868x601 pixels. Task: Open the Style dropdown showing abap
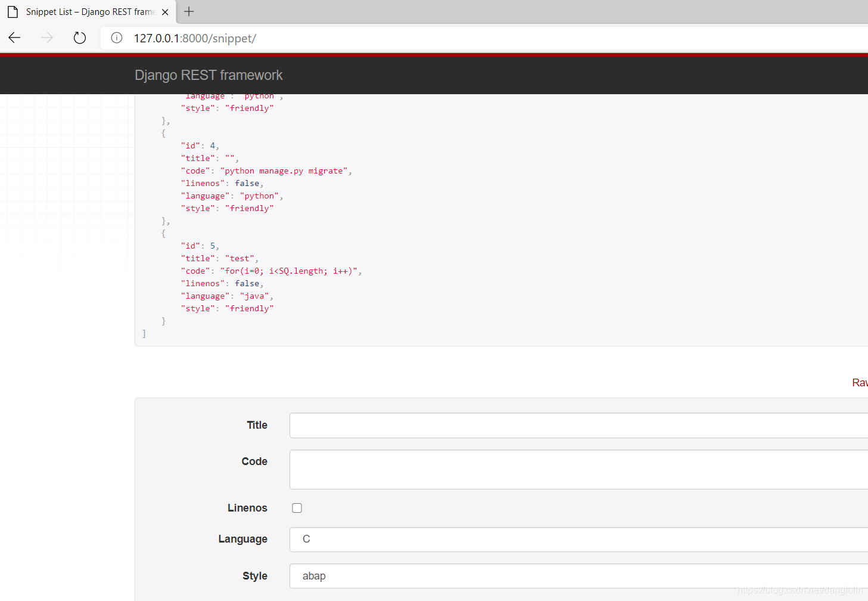578,576
